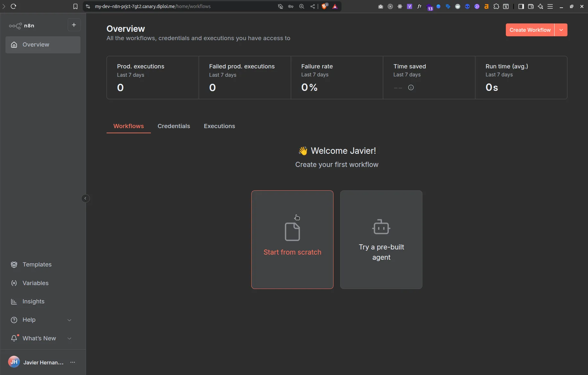Click the Time saved info icon
Viewport: 588px width, 375px height.
click(411, 88)
